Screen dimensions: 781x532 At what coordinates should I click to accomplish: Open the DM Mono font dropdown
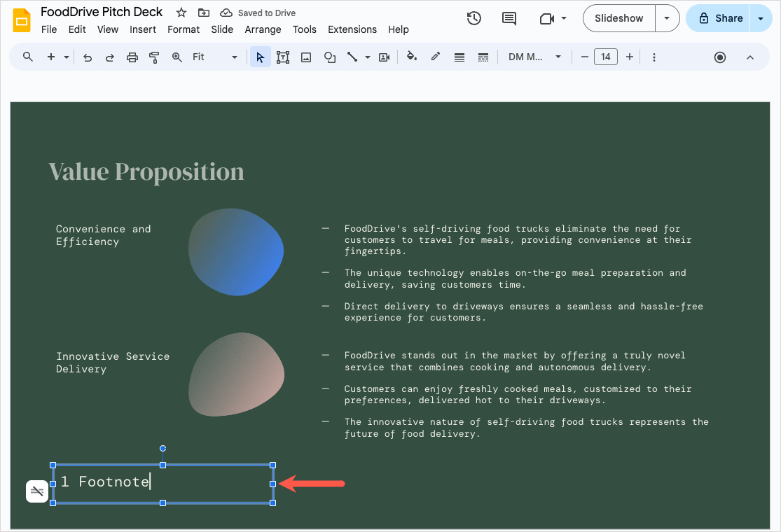click(x=534, y=57)
